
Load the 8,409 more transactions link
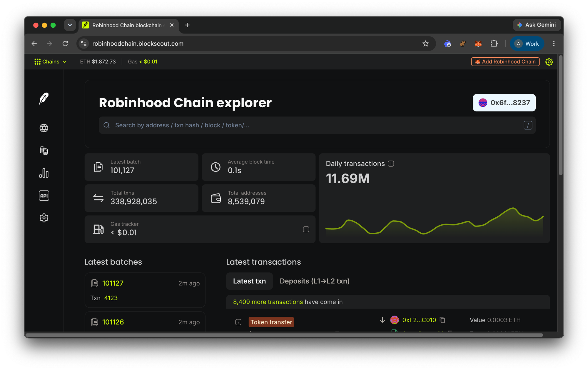(x=268, y=302)
